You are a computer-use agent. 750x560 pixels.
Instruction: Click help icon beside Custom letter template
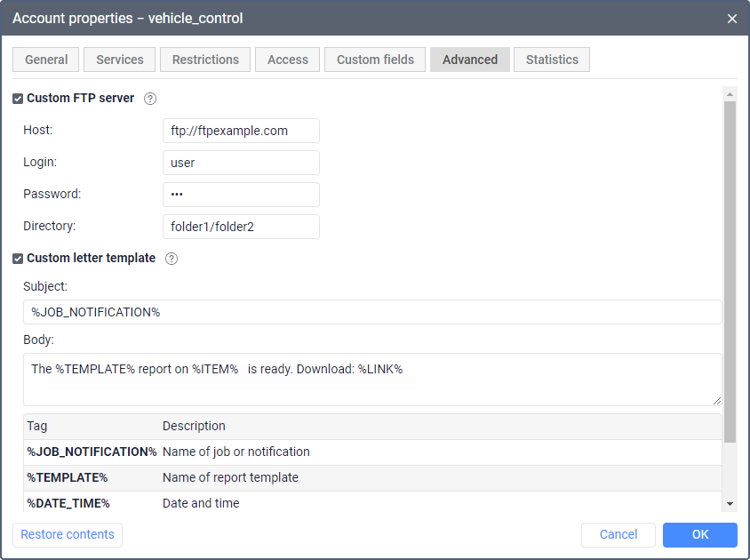172,259
